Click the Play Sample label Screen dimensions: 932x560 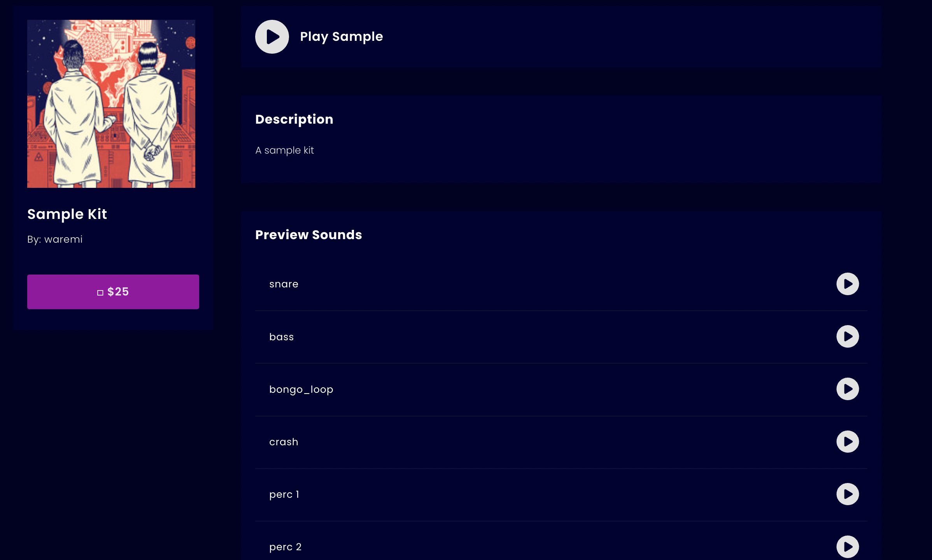342,37
